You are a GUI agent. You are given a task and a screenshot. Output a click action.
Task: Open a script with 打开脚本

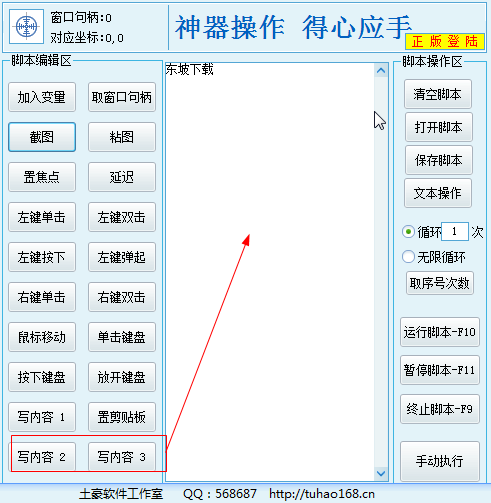(x=439, y=127)
